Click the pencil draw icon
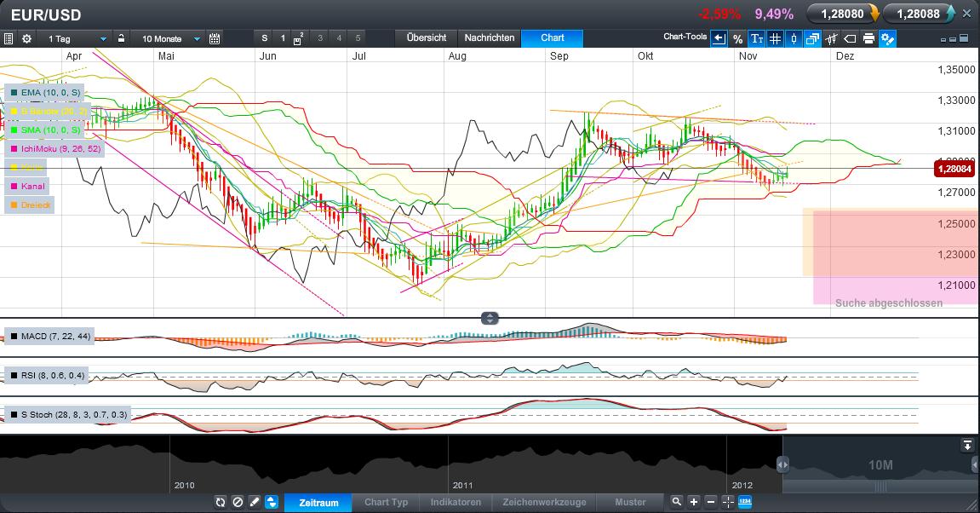Viewport: 980px width, 513px height. pos(255,502)
